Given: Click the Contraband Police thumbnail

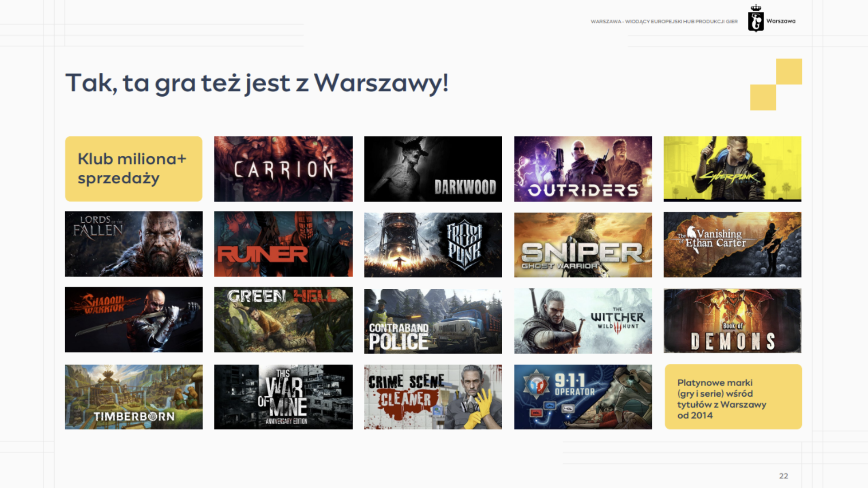Looking at the screenshot, I should (x=433, y=321).
